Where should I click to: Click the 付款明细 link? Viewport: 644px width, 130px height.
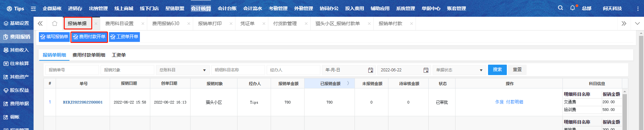515,102
